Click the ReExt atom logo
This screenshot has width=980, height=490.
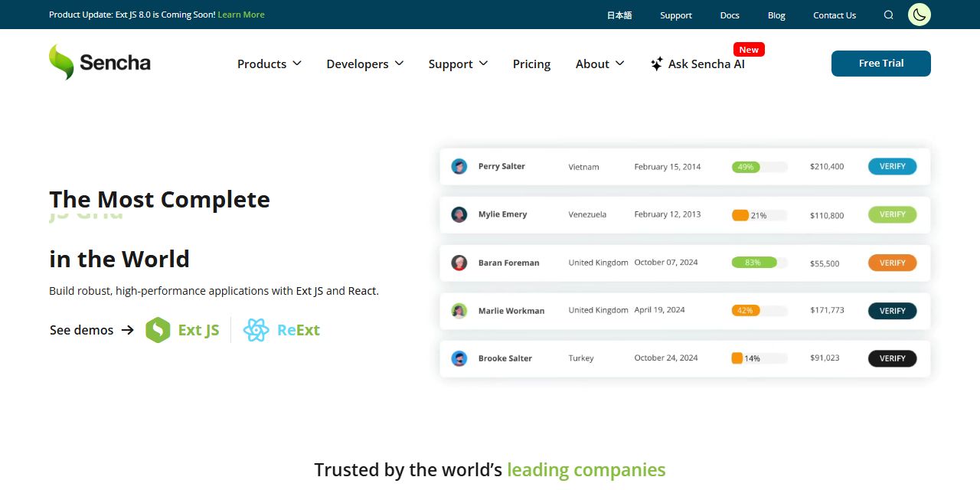click(x=256, y=330)
